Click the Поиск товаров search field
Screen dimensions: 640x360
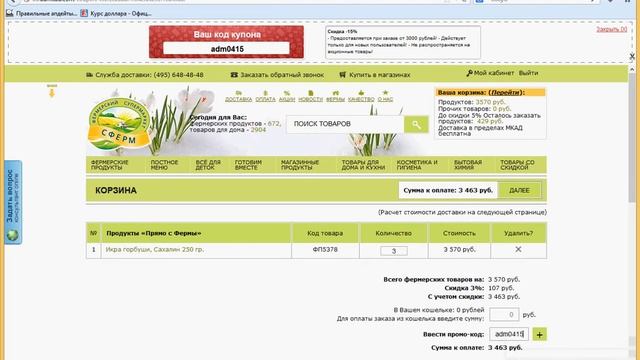(345, 124)
